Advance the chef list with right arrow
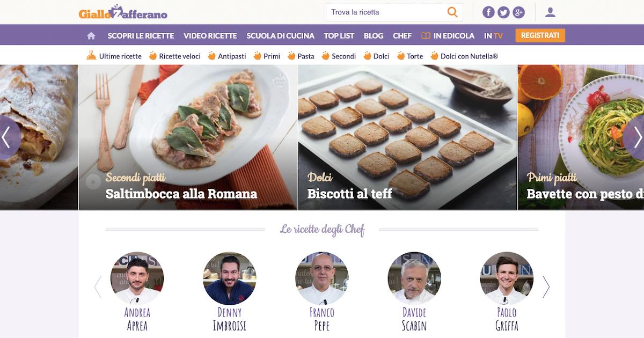 (x=546, y=287)
